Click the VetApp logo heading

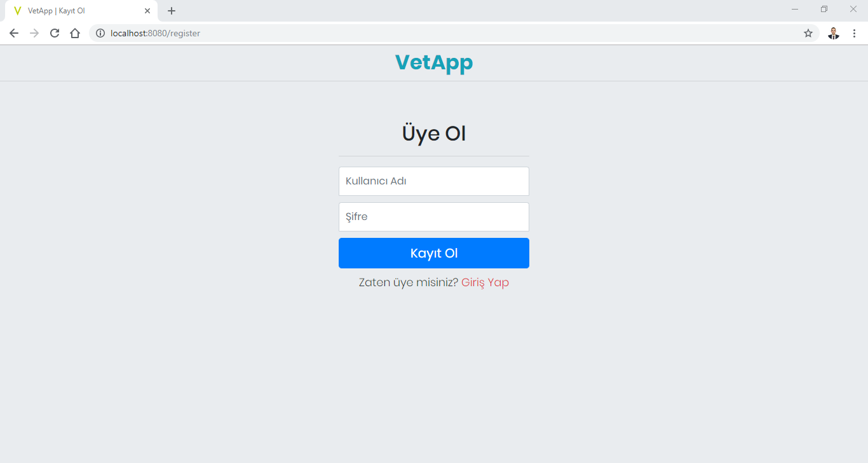pyautogui.click(x=434, y=62)
